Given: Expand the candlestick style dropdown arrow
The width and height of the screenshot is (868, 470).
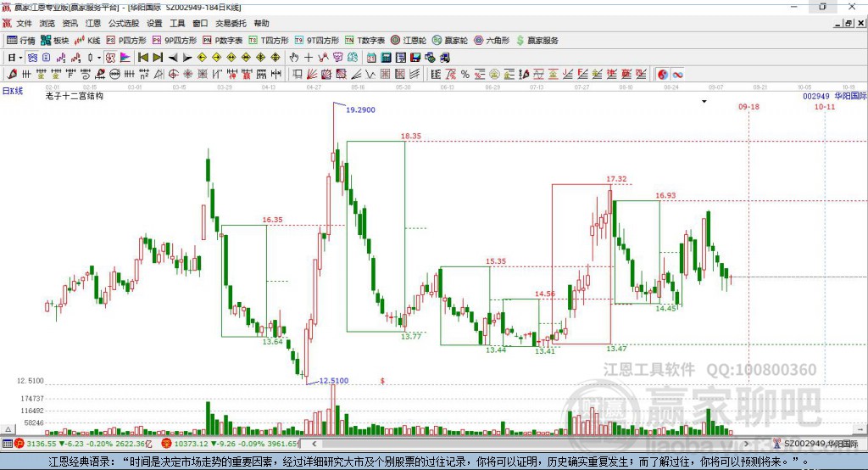Looking at the screenshot, I should 99,58.
